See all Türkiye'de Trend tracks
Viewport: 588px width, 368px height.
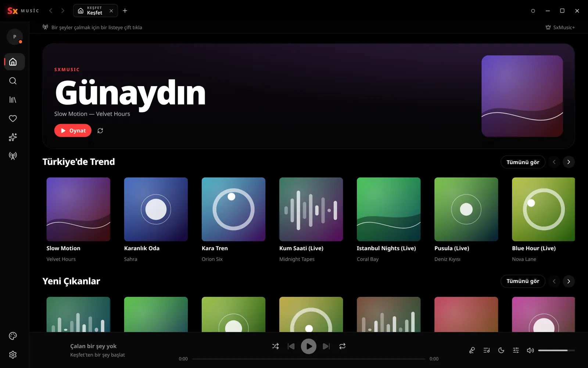(523, 162)
